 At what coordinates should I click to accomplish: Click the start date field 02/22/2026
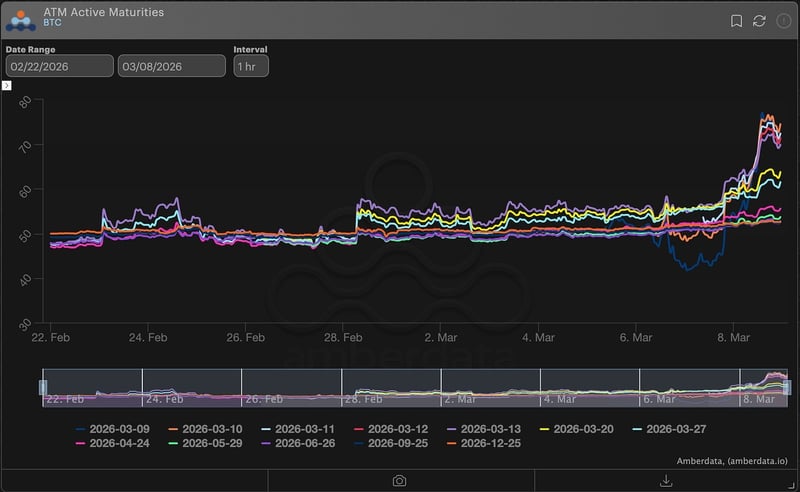coord(60,66)
